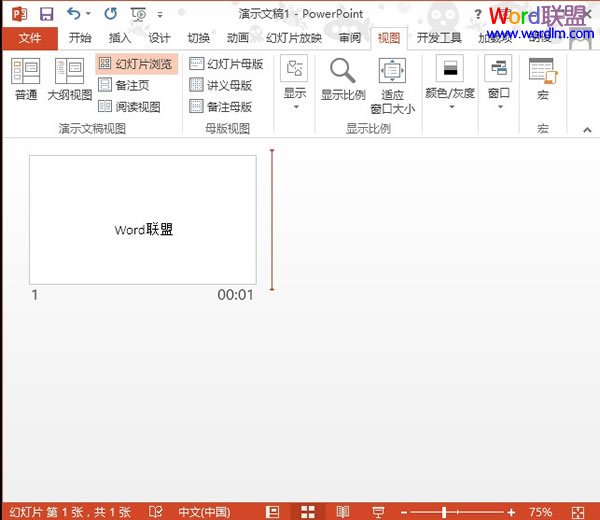The height and width of the screenshot is (520, 600).
Task: Open help with the question mark
Action: pyautogui.click(x=478, y=15)
